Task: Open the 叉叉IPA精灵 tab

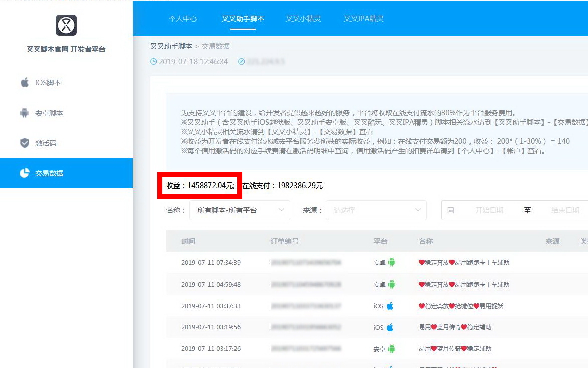Action: pyautogui.click(x=364, y=18)
